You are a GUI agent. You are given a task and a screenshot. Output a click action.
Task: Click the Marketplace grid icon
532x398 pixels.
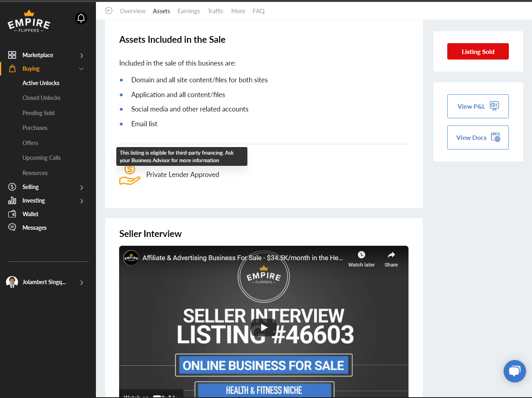tap(12, 55)
